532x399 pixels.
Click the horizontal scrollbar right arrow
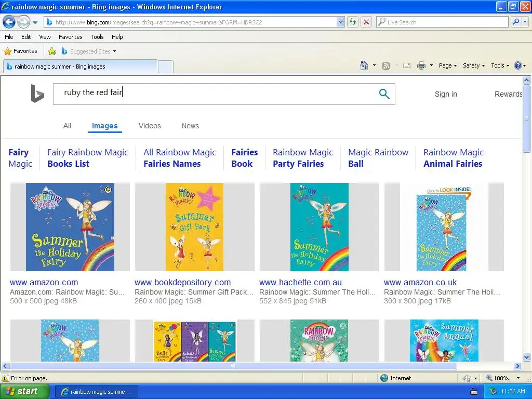click(x=517, y=366)
